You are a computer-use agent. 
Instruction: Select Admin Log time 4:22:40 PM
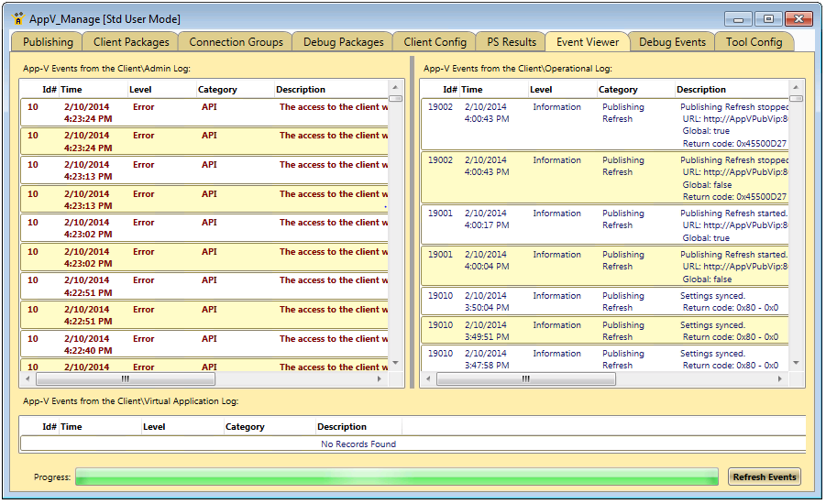pos(88,351)
